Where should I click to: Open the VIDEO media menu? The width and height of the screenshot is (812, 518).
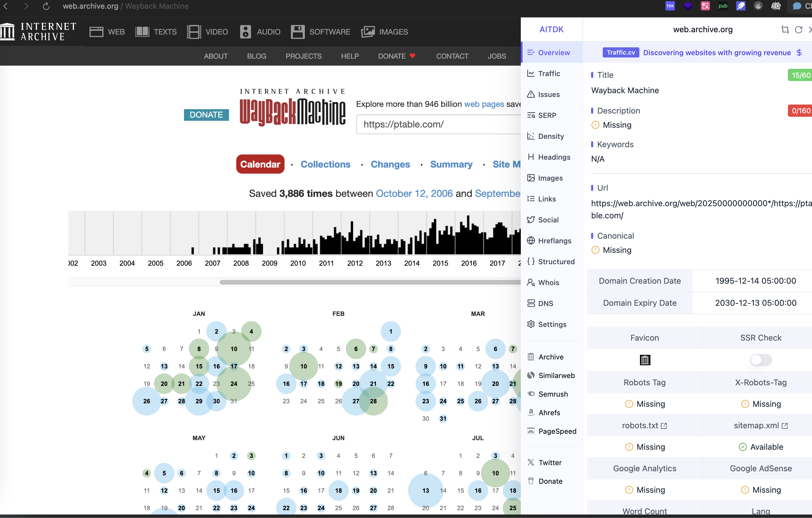coord(208,32)
